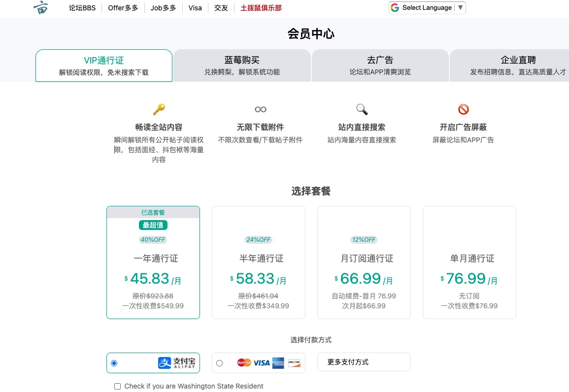
Task: Click the 无订阅 text
Action: pyautogui.click(x=469, y=296)
